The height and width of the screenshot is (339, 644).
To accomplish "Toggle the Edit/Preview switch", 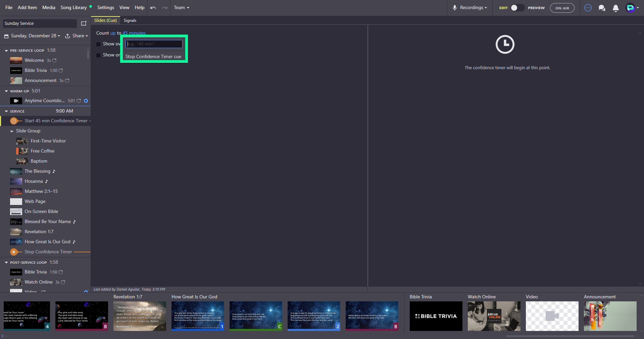I will (x=517, y=8).
